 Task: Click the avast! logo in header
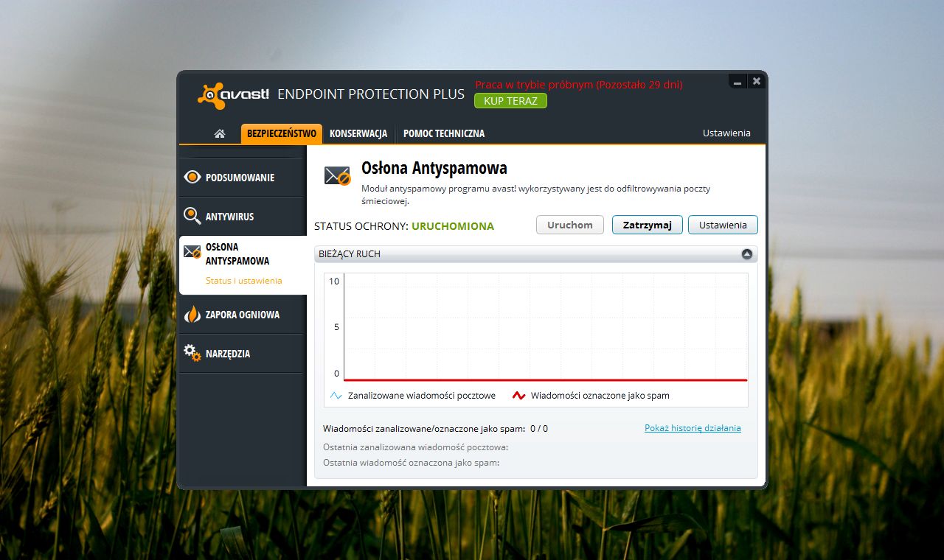tap(233, 95)
